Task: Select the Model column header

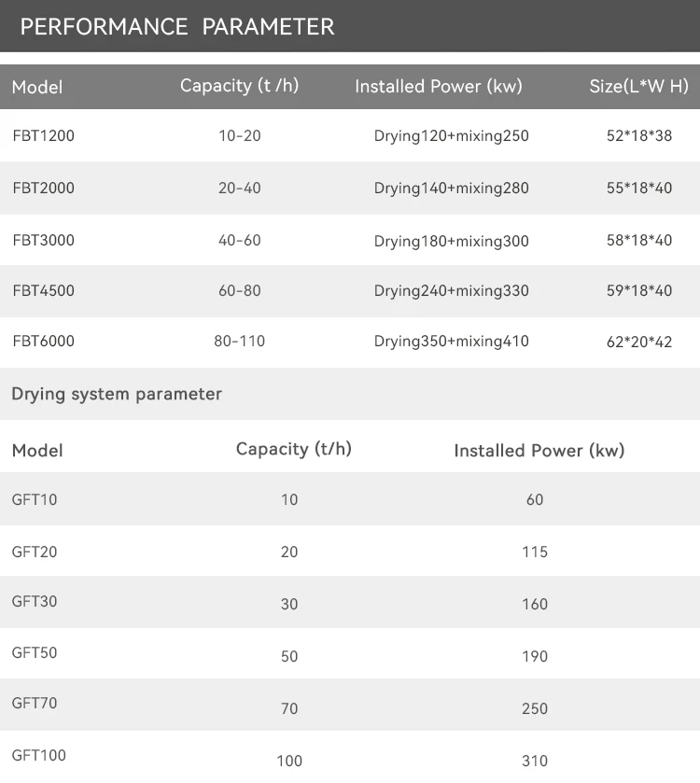Action: pyautogui.click(x=37, y=87)
